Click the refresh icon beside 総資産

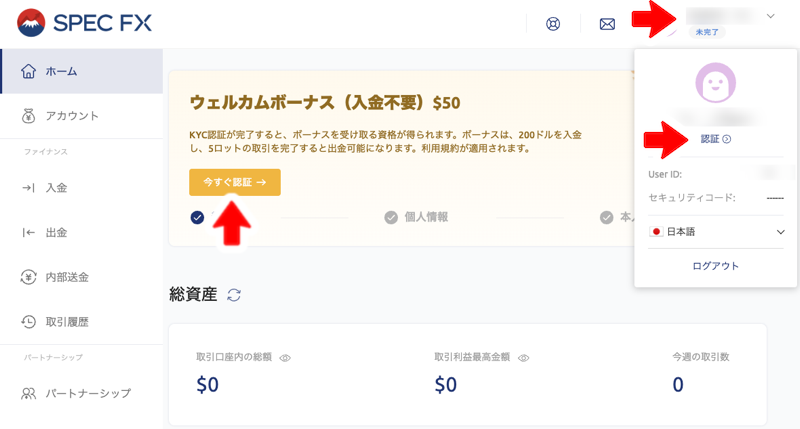235,295
